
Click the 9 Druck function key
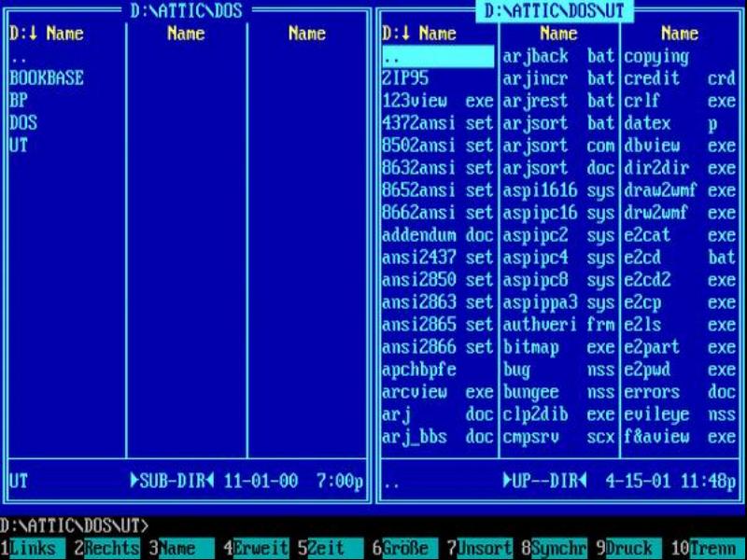(x=629, y=548)
